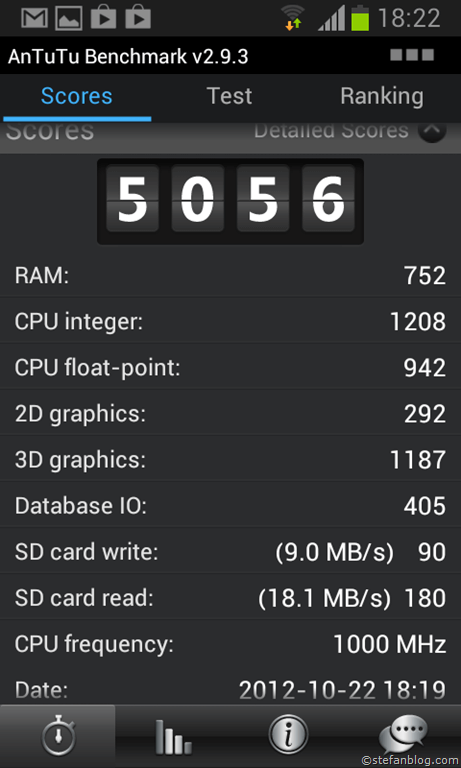Image resolution: width=461 pixels, height=768 pixels.
Task: Switch to the Ranking tab
Action: [382, 96]
